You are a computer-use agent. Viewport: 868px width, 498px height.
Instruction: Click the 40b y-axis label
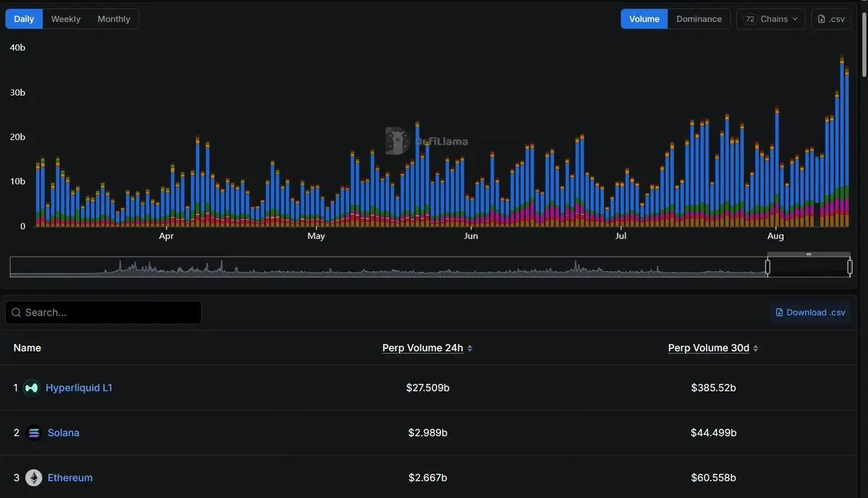pos(17,47)
